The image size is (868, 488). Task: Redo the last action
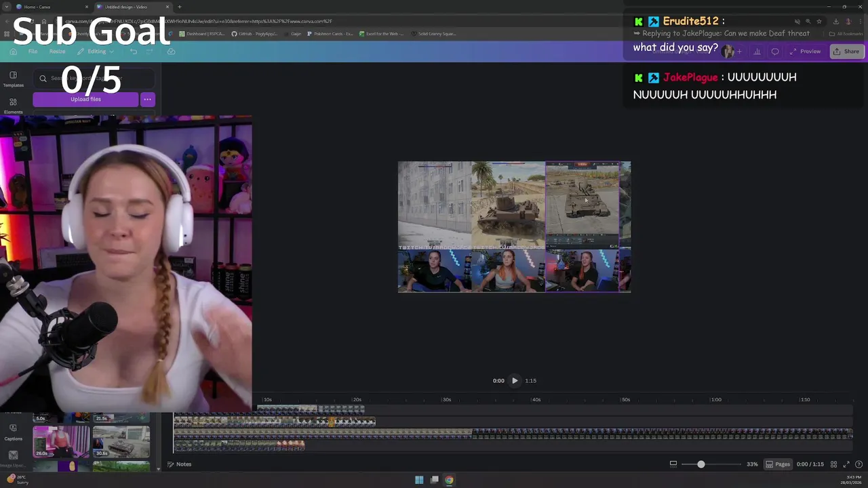click(151, 52)
